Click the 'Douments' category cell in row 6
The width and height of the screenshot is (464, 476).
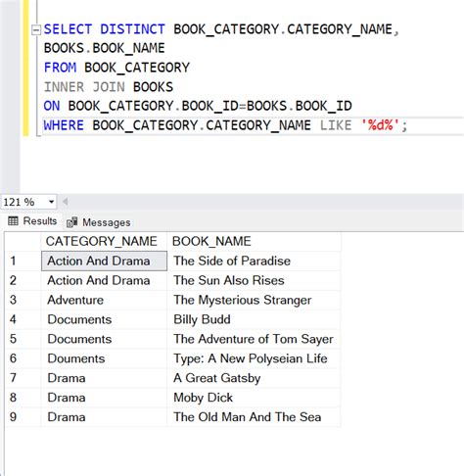(x=104, y=358)
